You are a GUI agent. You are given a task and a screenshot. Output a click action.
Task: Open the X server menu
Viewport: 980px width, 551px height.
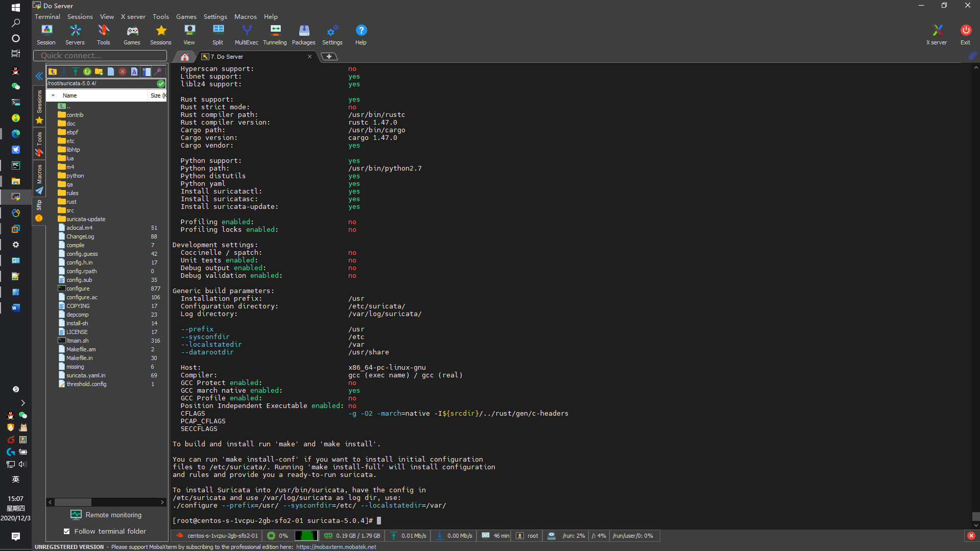pos(133,17)
